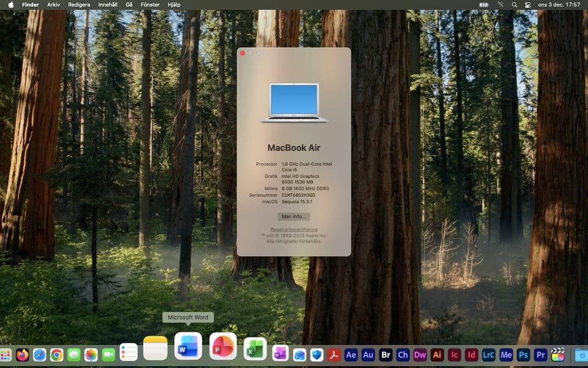Launch PowerPoint from the dock
Screen dimensions: 588x368
[x=223, y=347]
